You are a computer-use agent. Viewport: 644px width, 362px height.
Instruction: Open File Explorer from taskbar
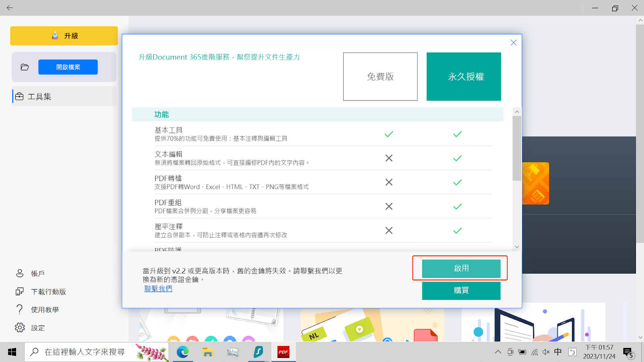208,352
